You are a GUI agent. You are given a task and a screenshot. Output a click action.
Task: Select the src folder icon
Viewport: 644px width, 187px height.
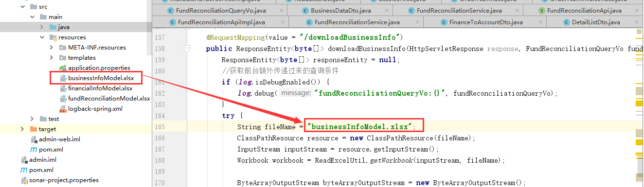tap(34, 7)
